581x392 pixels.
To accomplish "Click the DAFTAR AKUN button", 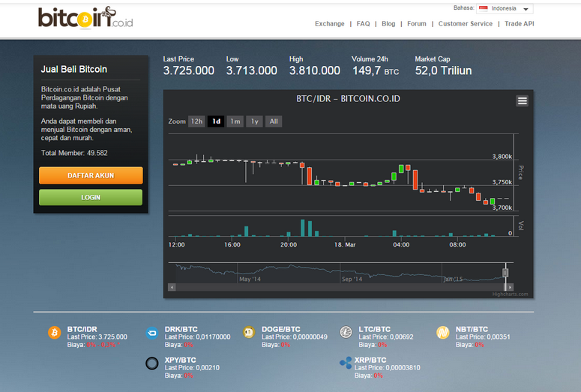I will click(91, 175).
